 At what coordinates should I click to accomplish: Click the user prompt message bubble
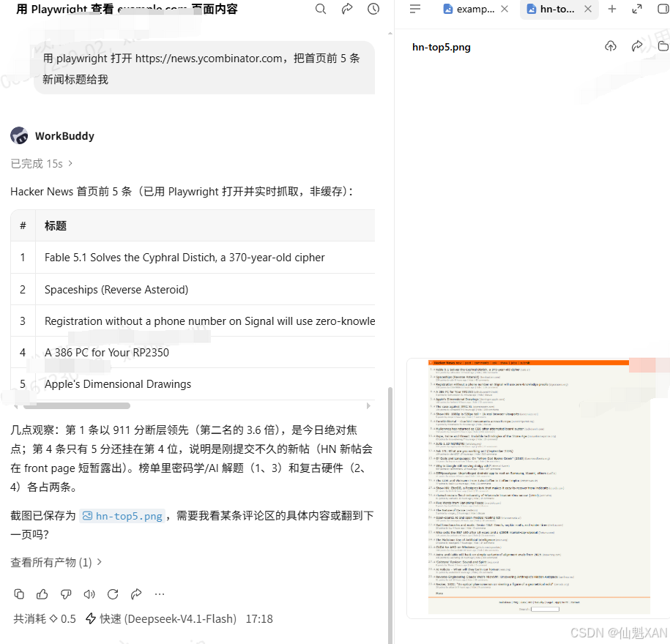pyautogui.click(x=204, y=68)
